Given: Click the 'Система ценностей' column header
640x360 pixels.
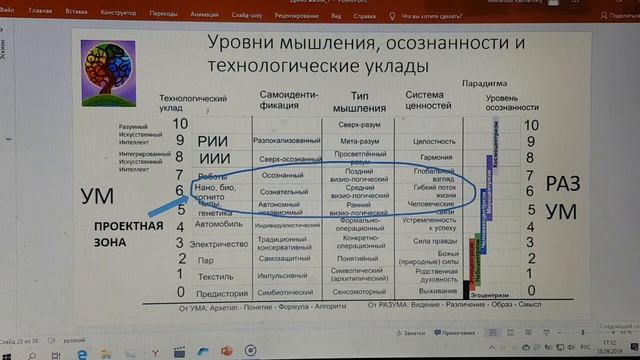Looking at the screenshot, I should click(x=428, y=100).
